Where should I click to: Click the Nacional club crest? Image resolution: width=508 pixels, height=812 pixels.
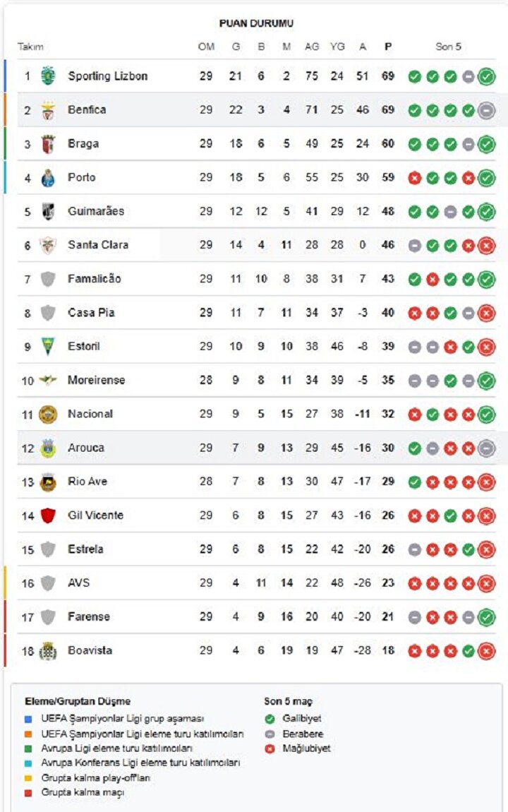(x=48, y=414)
